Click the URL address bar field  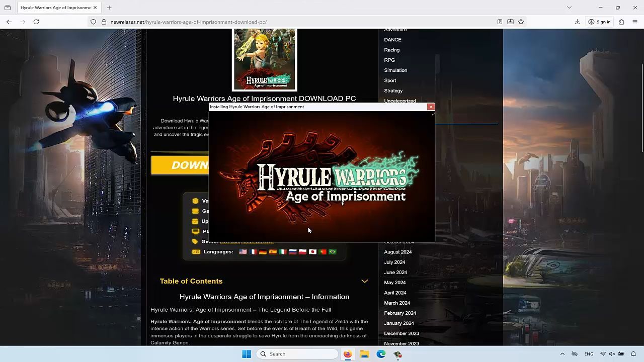coord(302,22)
